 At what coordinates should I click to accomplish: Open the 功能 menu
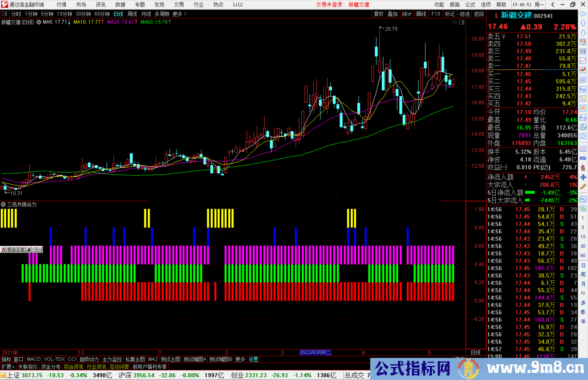(x=439, y=5)
